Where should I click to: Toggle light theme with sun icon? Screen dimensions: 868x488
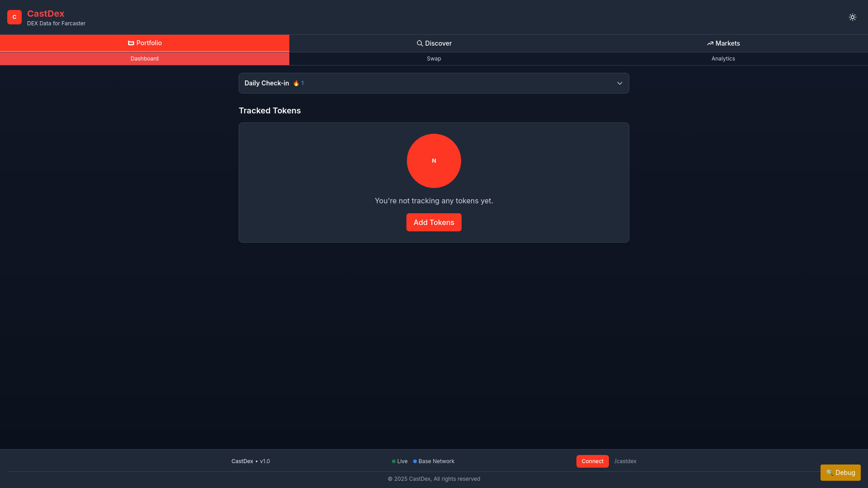pyautogui.click(x=853, y=17)
